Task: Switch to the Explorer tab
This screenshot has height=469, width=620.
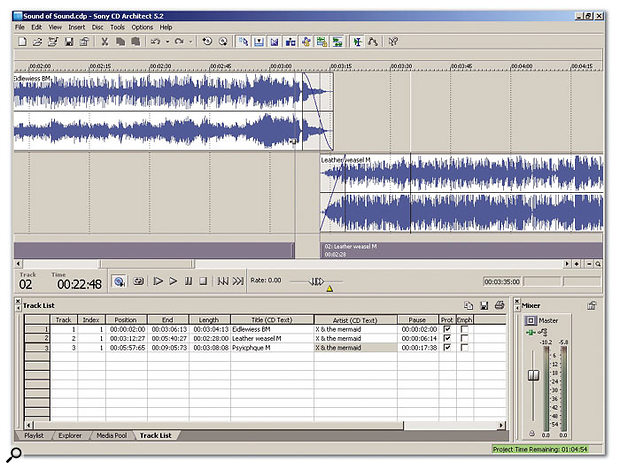Action: pos(70,435)
